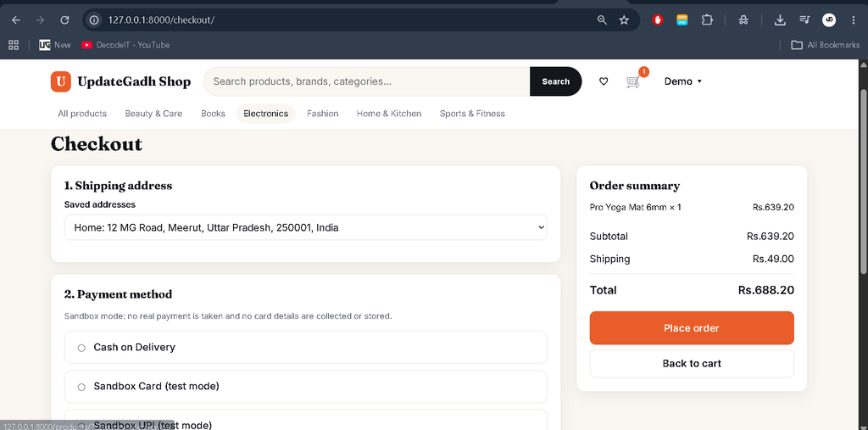The height and width of the screenshot is (430, 868).
Task: Click the black Search button
Action: [555, 81]
